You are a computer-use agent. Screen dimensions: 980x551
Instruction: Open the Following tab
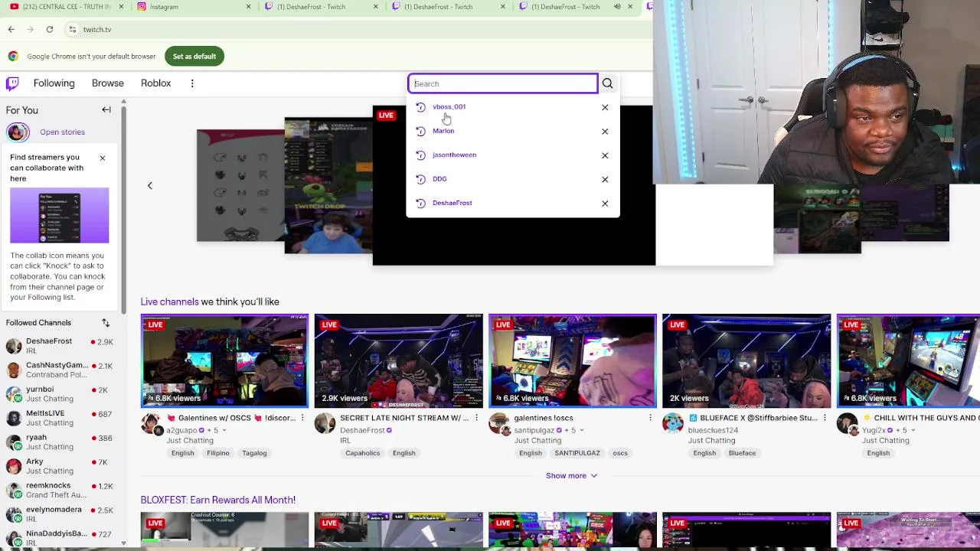[54, 83]
